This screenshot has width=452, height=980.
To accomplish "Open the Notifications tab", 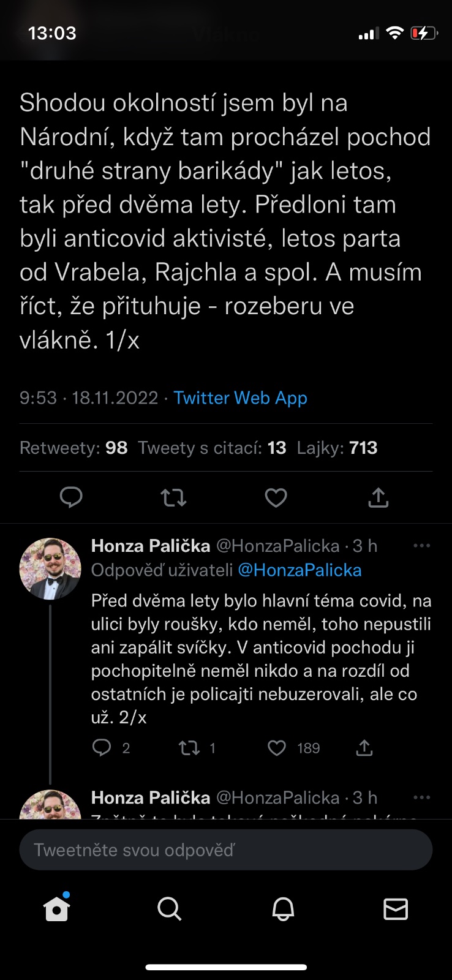I will point(283,909).
